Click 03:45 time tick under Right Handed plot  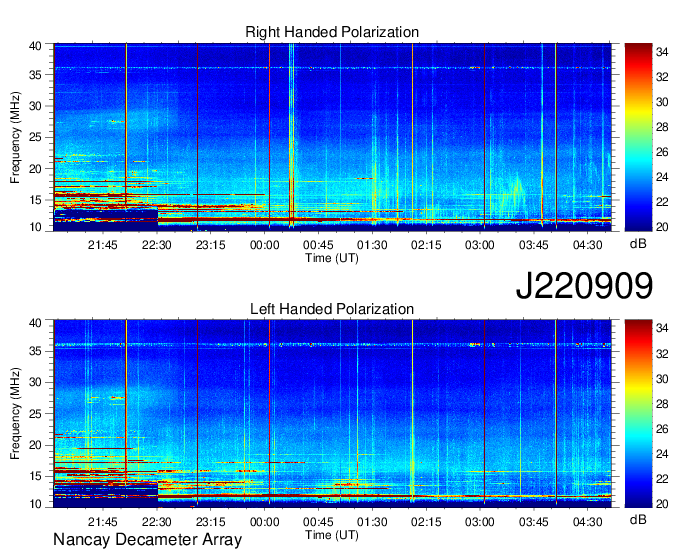(x=534, y=245)
